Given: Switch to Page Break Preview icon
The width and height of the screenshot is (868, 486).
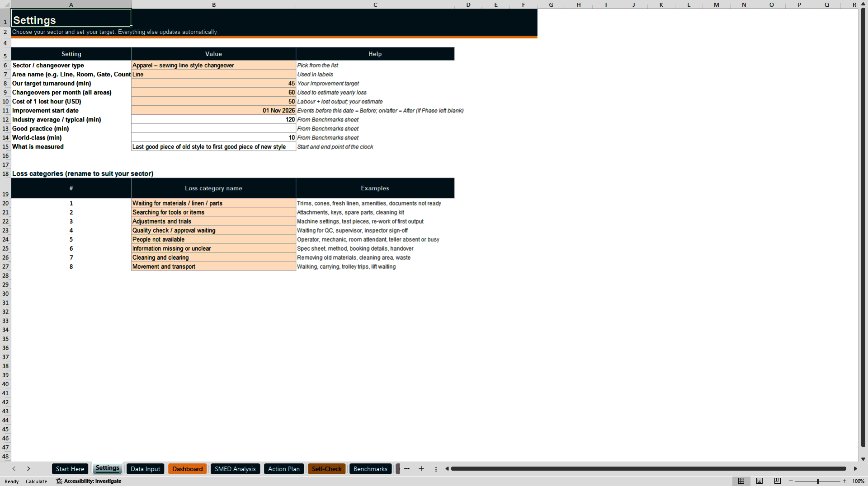Looking at the screenshot, I should pos(778,481).
